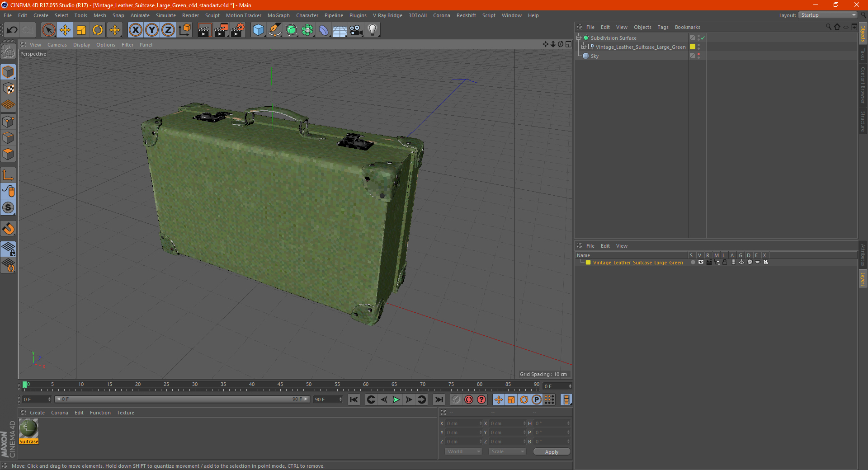Open Edit Render Settings icon
This screenshot has width=868, height=470.
(x=237, y=30)
